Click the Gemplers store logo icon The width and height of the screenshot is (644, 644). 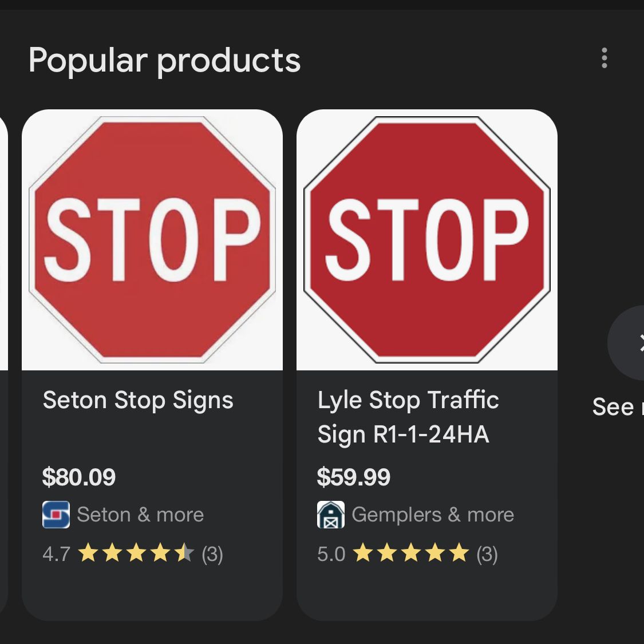pyautogui.click(x=330, y=514)
